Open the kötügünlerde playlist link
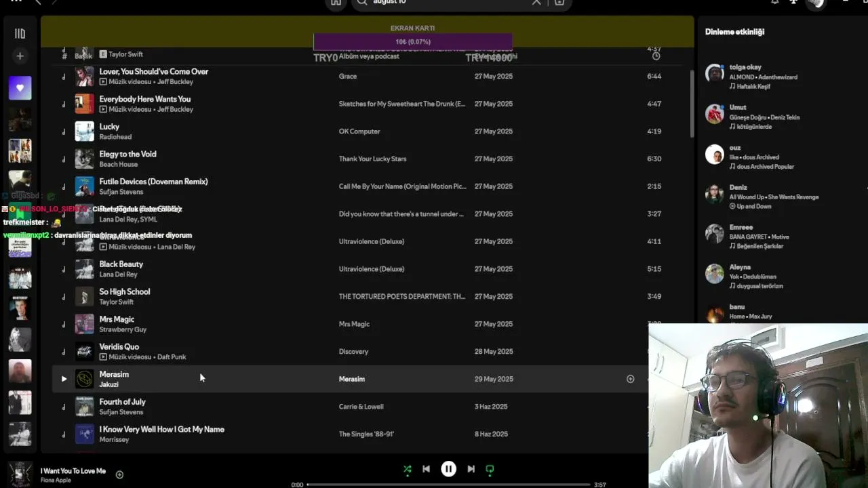The width and height of the screenshot is (868, 488). point(754,127)
